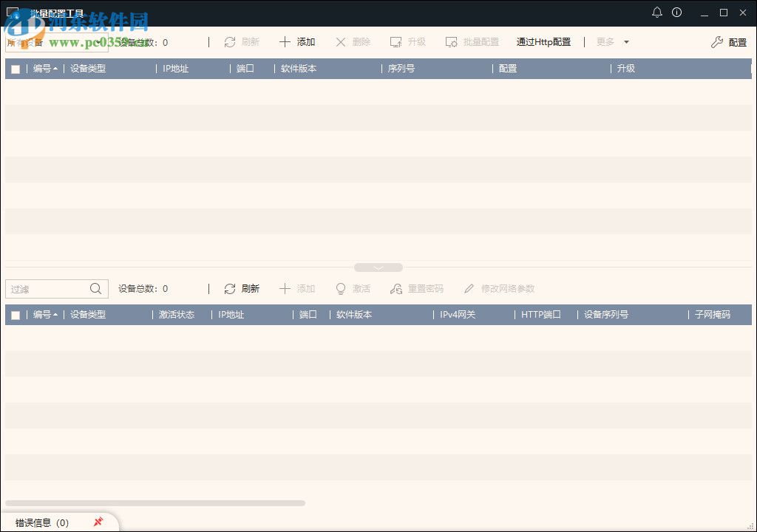Screen dimensions: 757x532
Task: Click top table 升级 column header
Action: coord(625,69)
